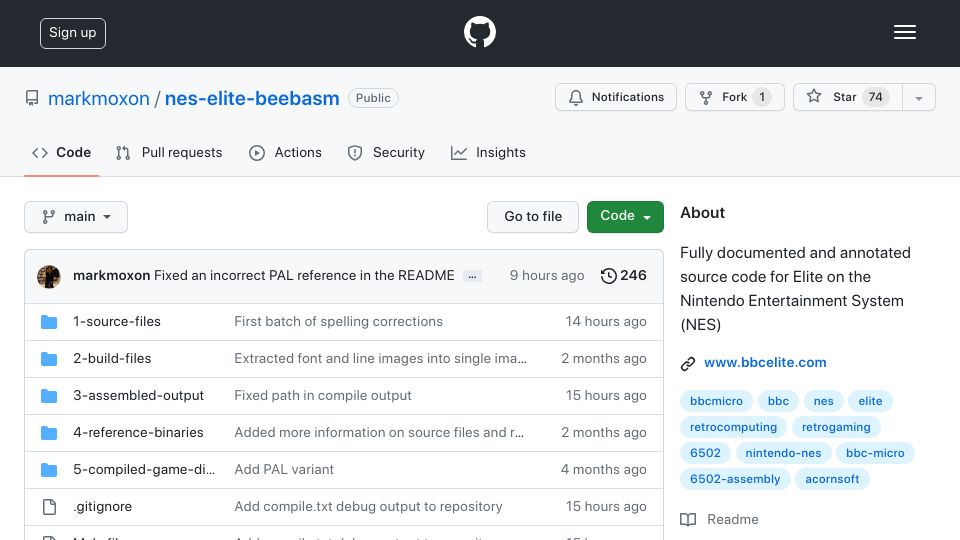This screenshot has width=960, height=540.
Task: Click the Notifications button
Action: [616, 97]
